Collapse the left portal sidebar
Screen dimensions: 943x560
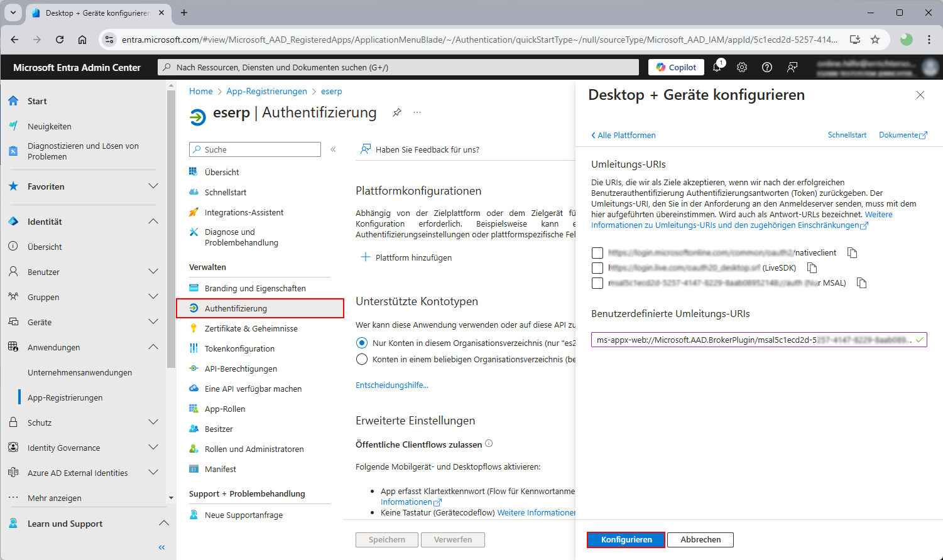161,547
